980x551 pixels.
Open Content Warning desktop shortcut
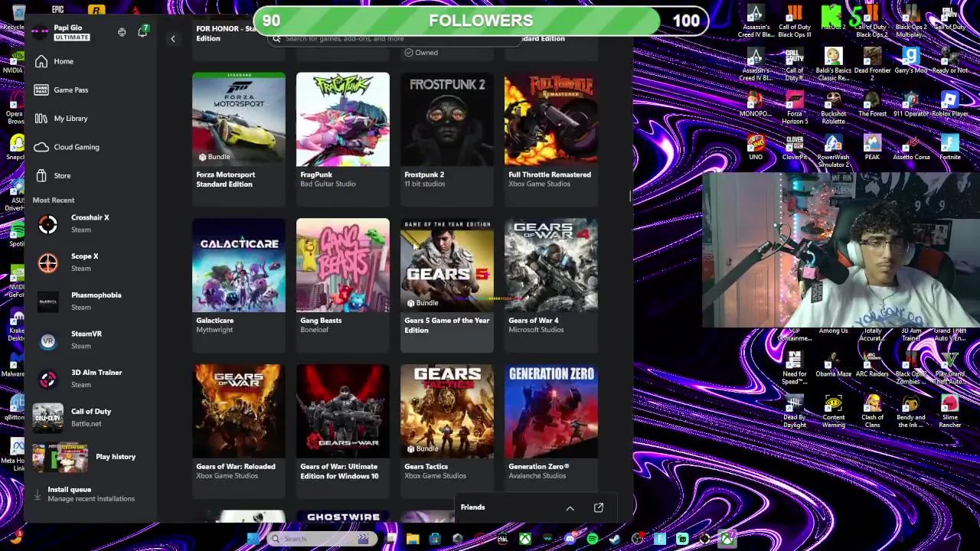pyautogui.click(x=833, y=411)
